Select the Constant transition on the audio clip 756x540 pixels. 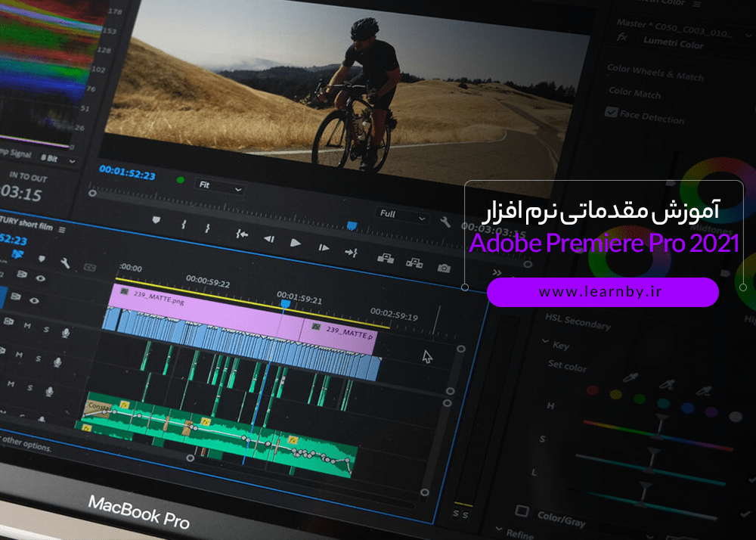[x=98, y=408]
